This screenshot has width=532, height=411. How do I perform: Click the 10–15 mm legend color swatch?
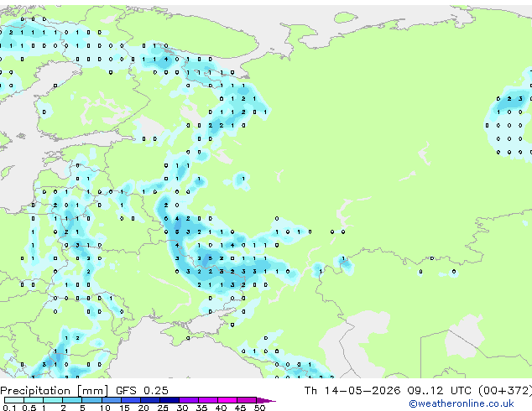click(111, 400)
